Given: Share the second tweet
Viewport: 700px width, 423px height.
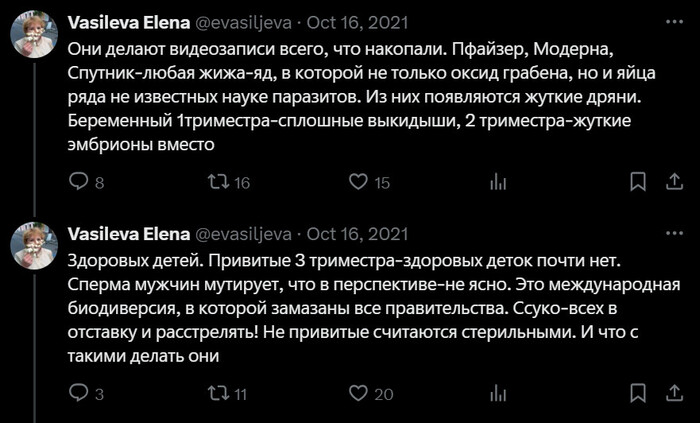Looking at the screenshot, I should 675,394.
